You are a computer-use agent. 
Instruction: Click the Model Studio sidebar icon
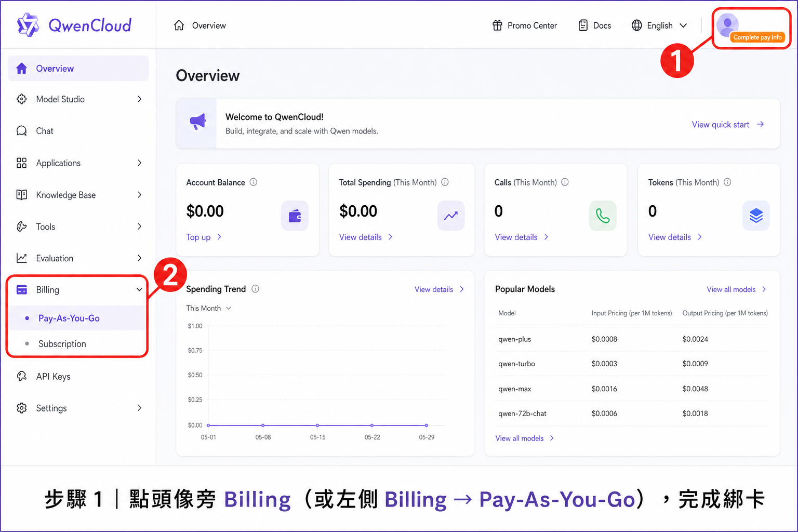(x=22, y=99)
